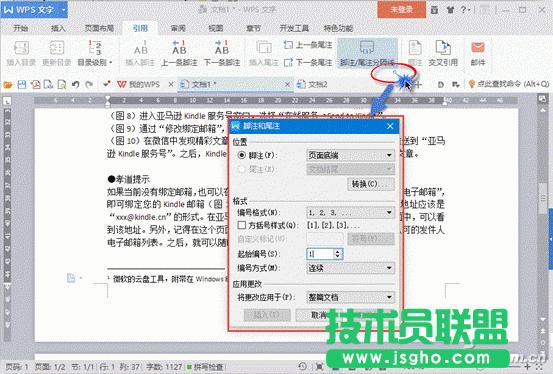Open the 开发工具 ribbon tab

(x=294, y=28)
